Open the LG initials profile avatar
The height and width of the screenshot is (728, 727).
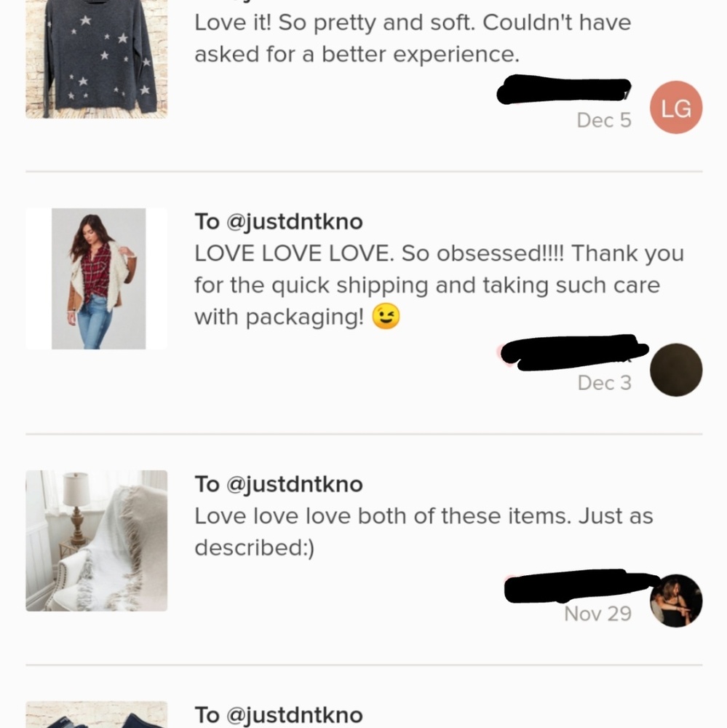[675, 108]
